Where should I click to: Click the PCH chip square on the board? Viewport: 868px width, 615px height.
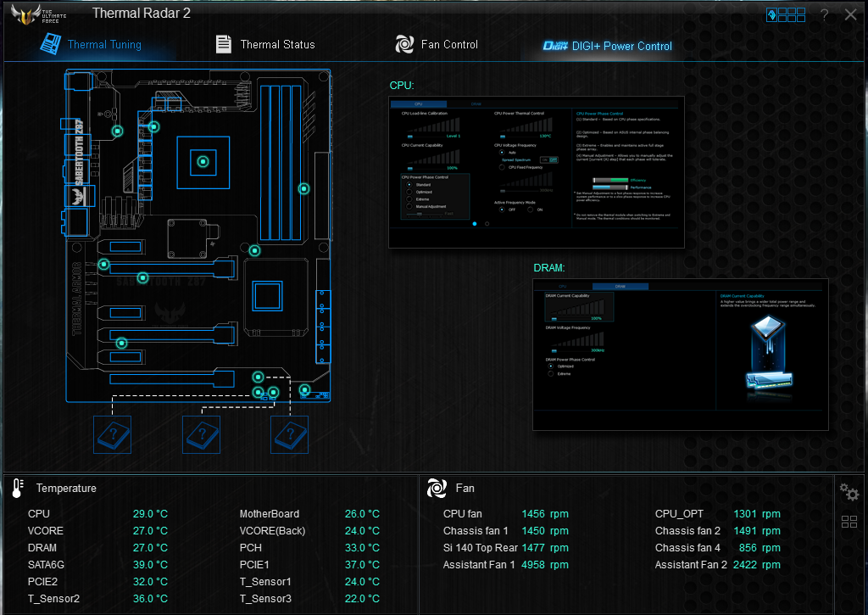coord(267,295)
